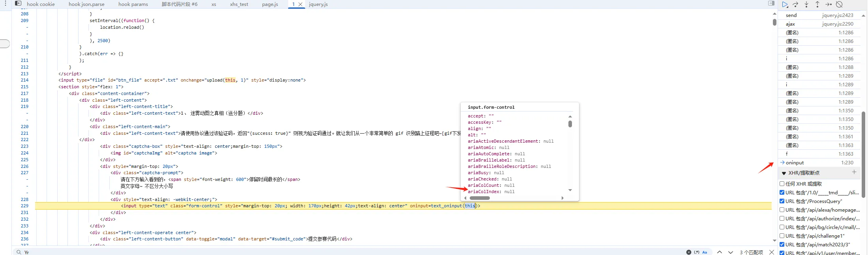This screenshot has width=868, height=255.
Task: Toggle match case search option
Action: point(705,252)
